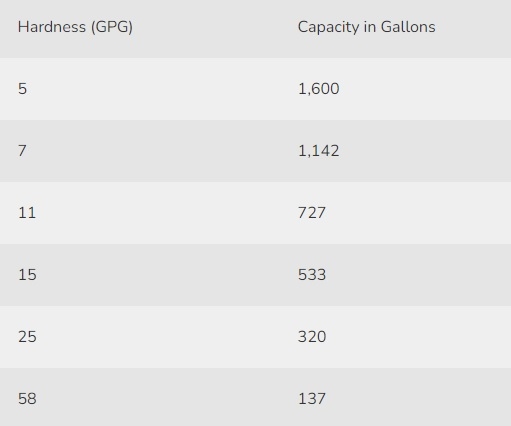511x426 pixels.
Task: Click the (GPG) text in header
Action: [x=112, y=27]
